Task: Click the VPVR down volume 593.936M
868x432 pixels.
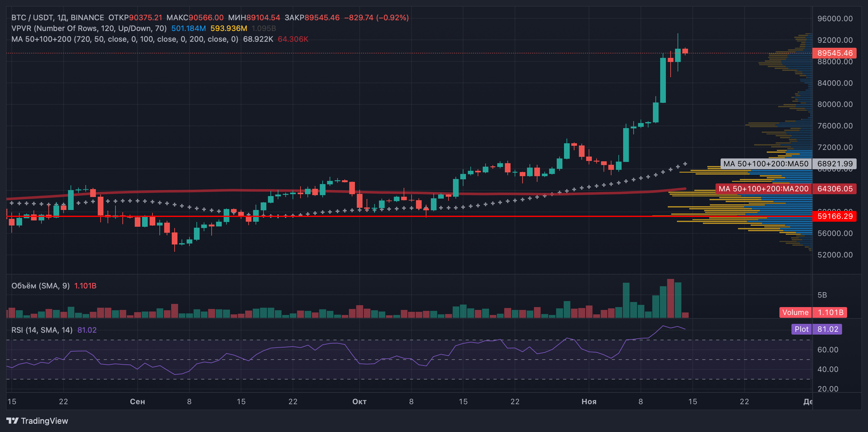Action: pos(229,28)
